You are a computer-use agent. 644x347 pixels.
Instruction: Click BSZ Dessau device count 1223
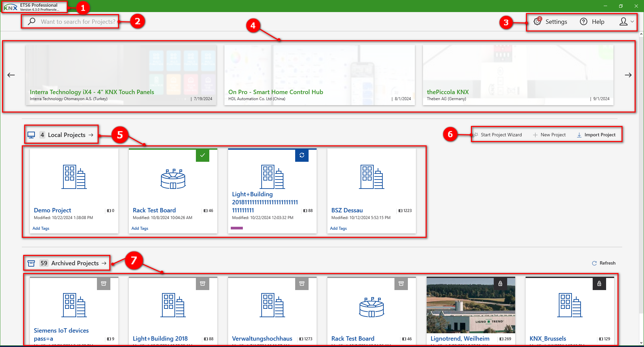405,211
